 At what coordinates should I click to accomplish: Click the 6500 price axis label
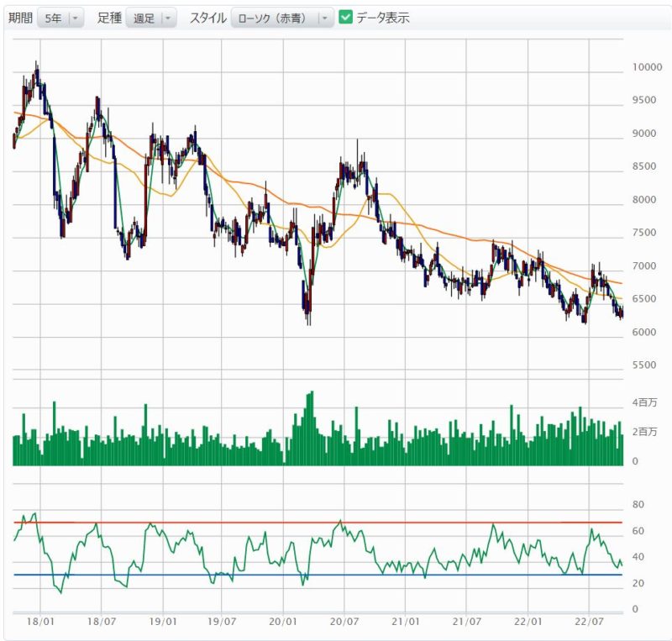[x=644, y=299]
